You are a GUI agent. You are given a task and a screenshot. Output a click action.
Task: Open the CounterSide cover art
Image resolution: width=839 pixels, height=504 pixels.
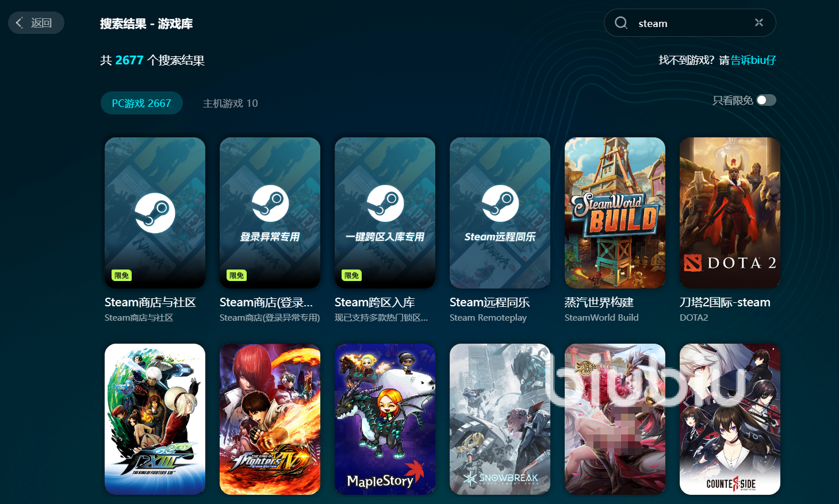pyautogui.click(x=730, y=419)
